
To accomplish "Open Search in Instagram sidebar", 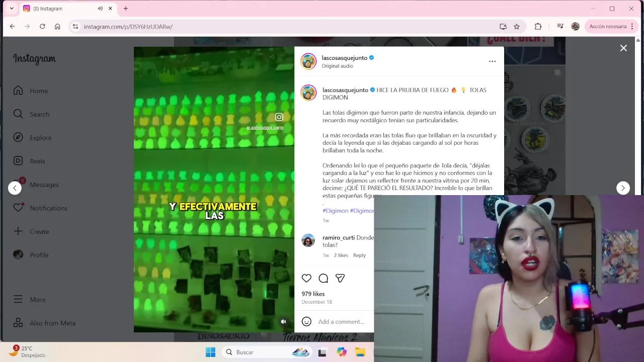I will (31, 114).
